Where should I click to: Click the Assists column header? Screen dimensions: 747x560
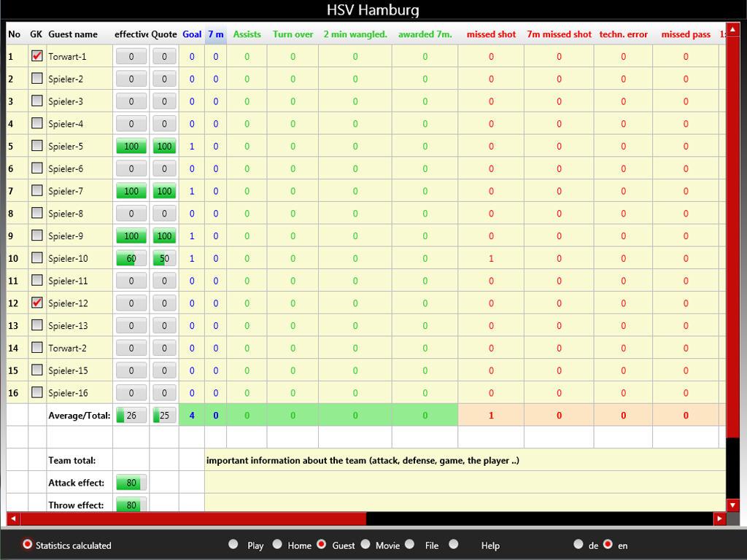(247, 34)
